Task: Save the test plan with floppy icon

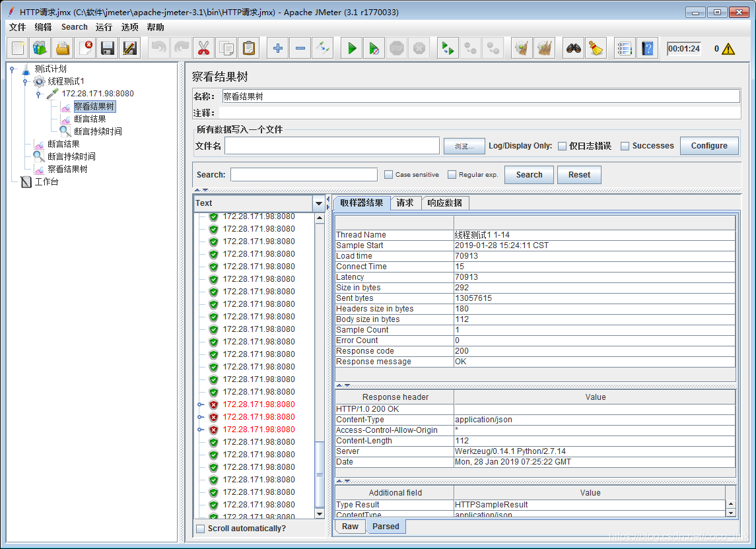Action: point(107,48)
